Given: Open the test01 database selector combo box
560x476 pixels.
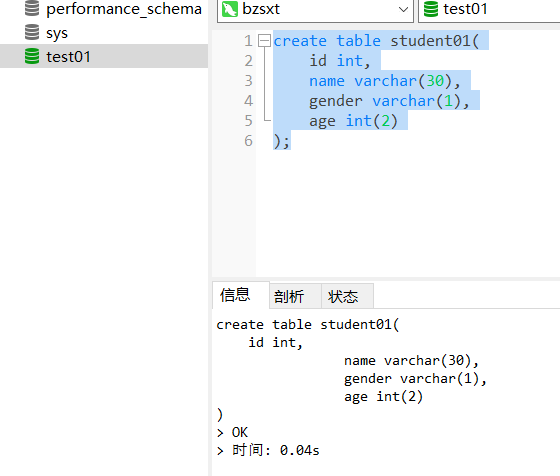Looking at the screenshot, I should (x=489, y=10).
